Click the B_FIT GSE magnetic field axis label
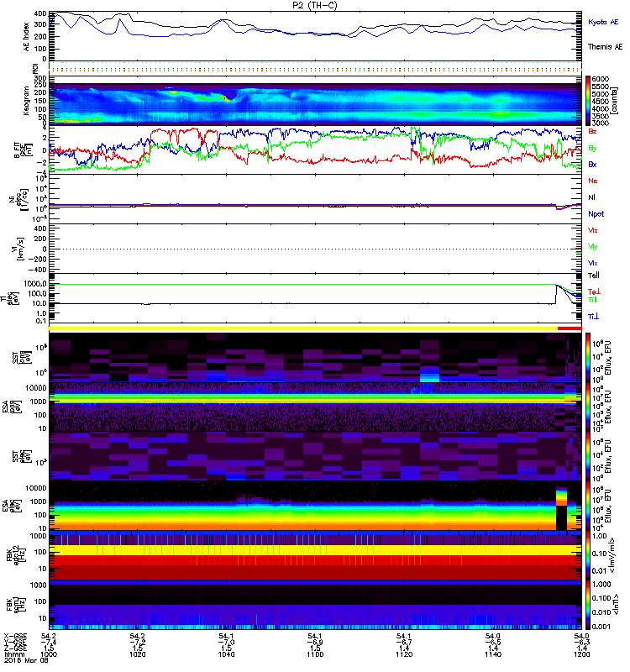The height and width of the screenshot is (672, 630). click(23, 150)
